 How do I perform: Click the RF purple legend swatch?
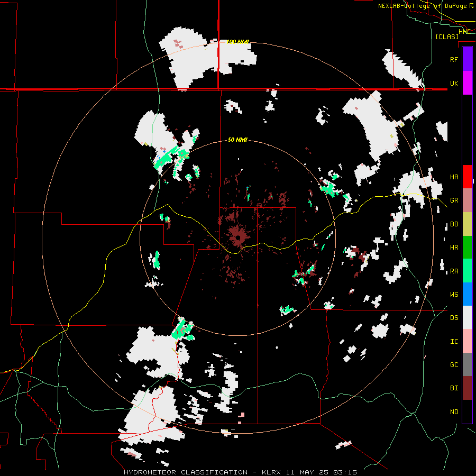[467, 59]
